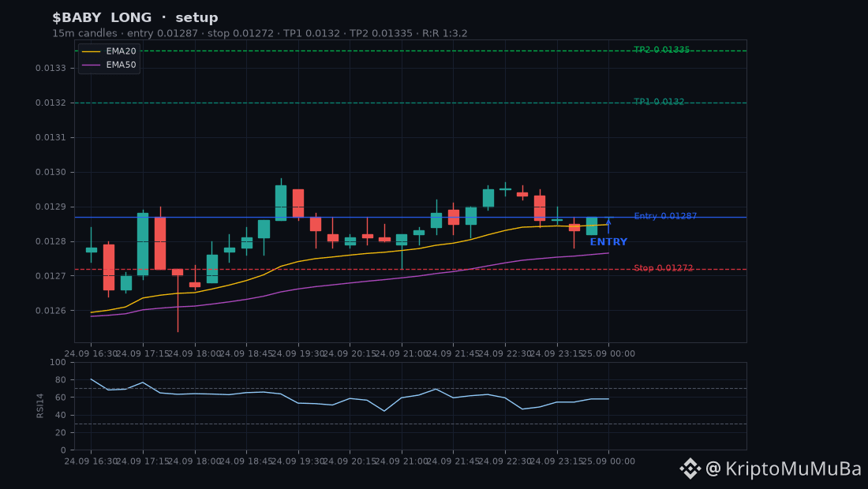
Task: Click the EMA20 legend label
Action: click(122, 51)
